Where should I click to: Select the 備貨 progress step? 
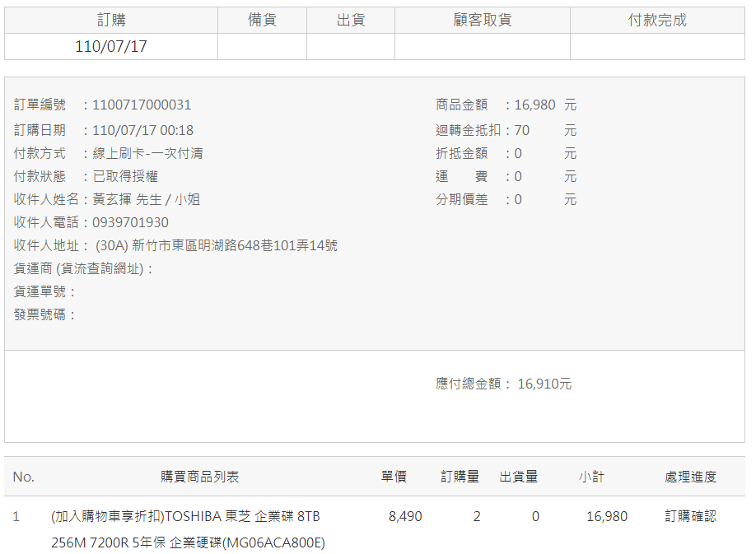click(262, 20)
